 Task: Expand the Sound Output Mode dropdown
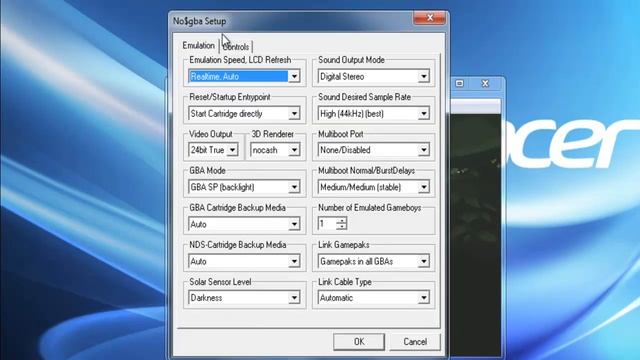423,76
